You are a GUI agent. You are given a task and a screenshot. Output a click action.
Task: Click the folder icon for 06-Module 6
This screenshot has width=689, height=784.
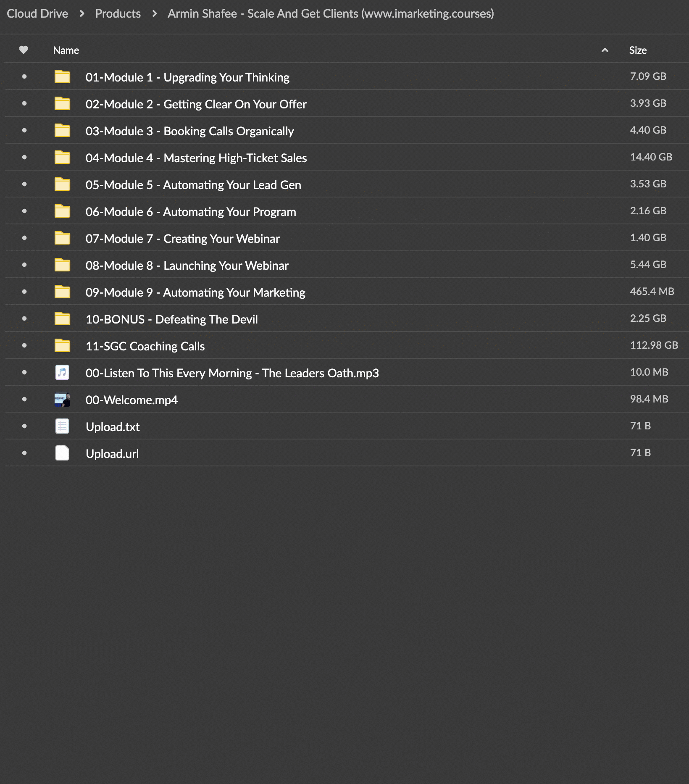point(62,211)
